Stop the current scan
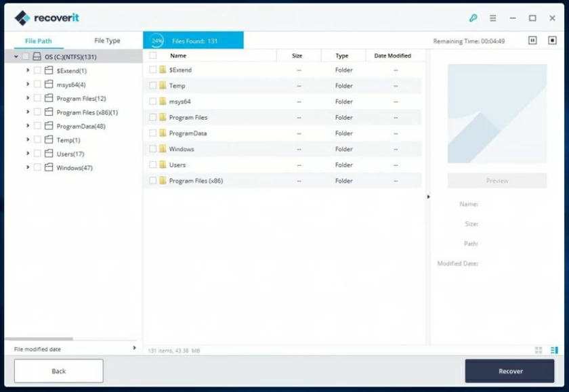 [553, 40]
